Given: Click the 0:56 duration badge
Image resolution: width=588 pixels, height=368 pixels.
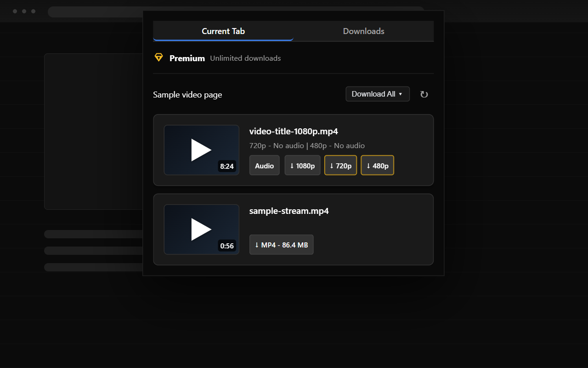Looking at the screenshot, I should (x=227, y=246).
